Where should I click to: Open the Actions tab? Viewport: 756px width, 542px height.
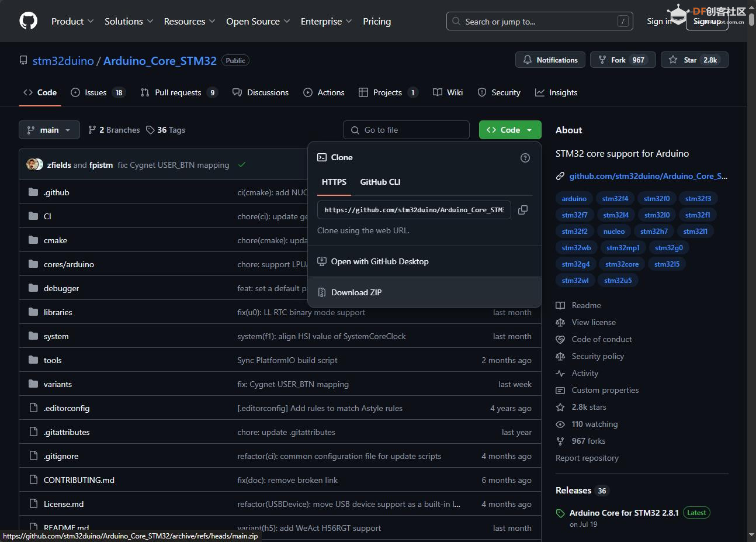coord(324,92)
